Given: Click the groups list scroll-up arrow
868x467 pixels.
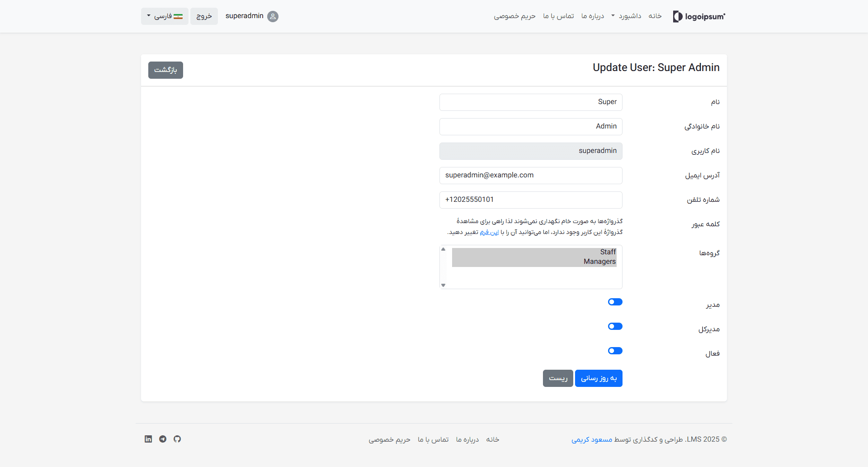Looking at the screenshot, I should click(x=443, y=249).
